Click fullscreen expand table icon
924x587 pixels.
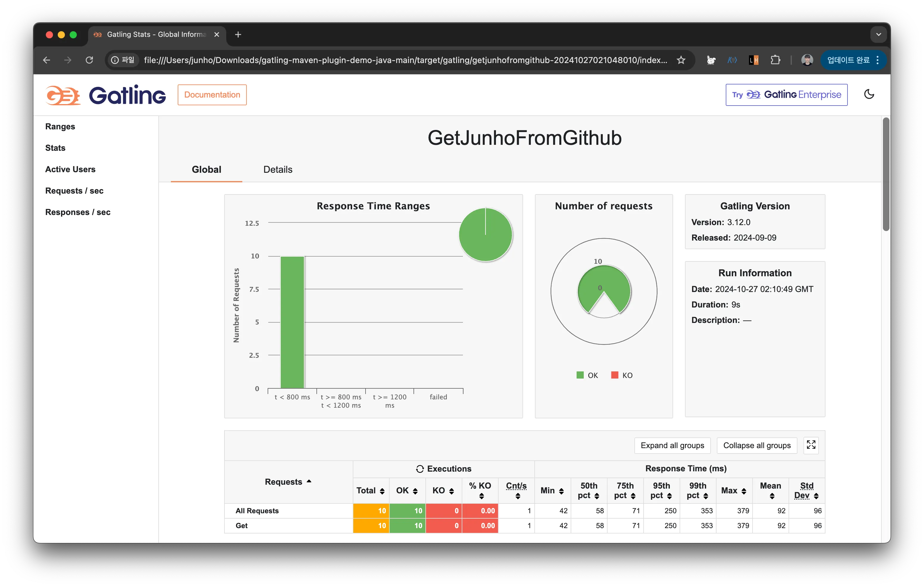811,445
